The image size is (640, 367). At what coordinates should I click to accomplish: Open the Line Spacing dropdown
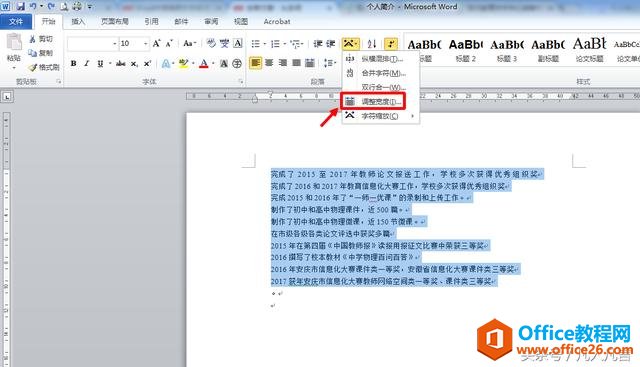tap(330, 63)
